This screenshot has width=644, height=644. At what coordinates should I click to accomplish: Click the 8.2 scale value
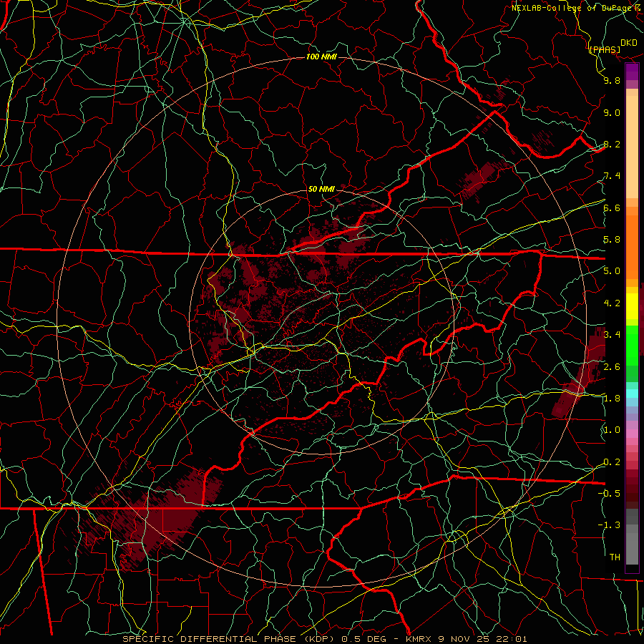point(612,144)
